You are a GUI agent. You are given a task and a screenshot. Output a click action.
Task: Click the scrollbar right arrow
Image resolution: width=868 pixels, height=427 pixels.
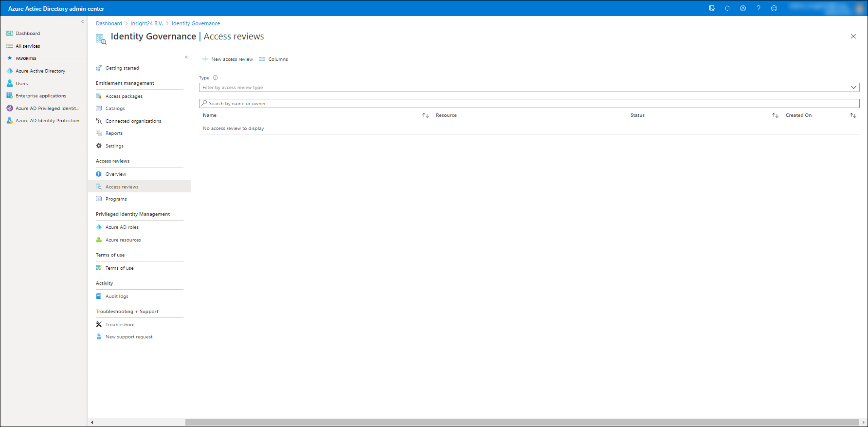tap(864, 422)
